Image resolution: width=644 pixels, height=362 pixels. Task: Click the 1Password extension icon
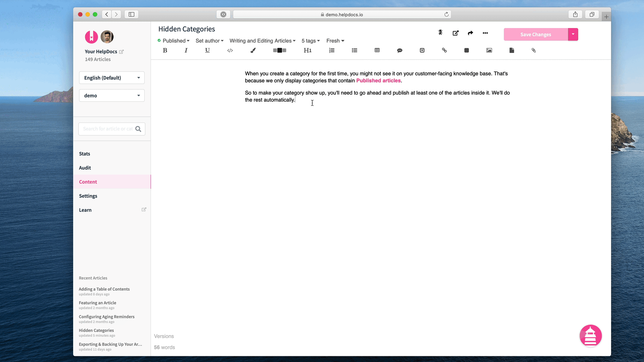223,14
